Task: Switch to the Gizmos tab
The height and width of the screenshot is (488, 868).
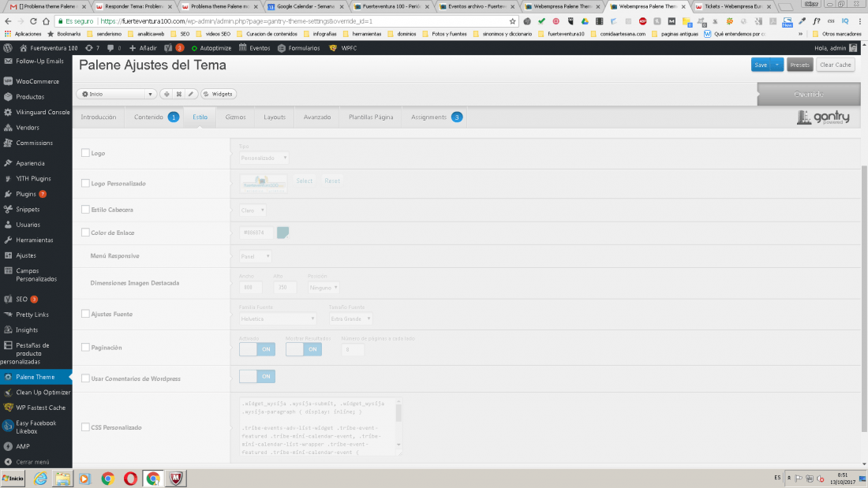Action: (x=235, y=117)
